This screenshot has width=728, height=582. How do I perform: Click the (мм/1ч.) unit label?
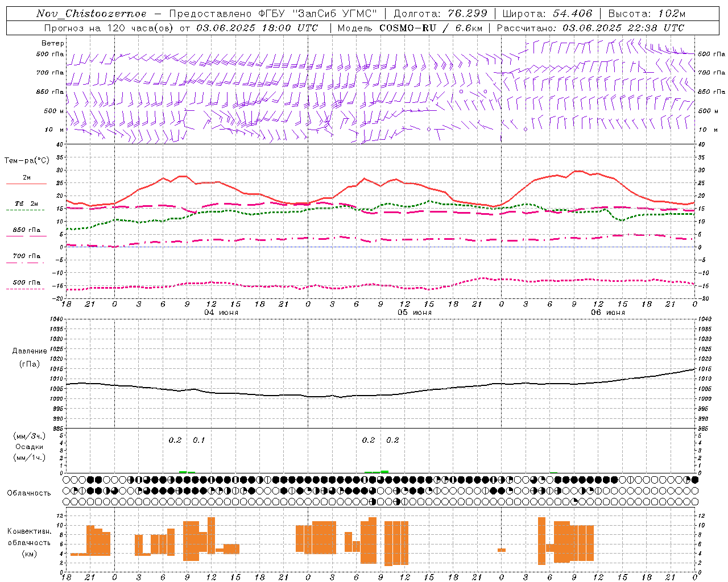pyautogui.click(x=30, y=458)
